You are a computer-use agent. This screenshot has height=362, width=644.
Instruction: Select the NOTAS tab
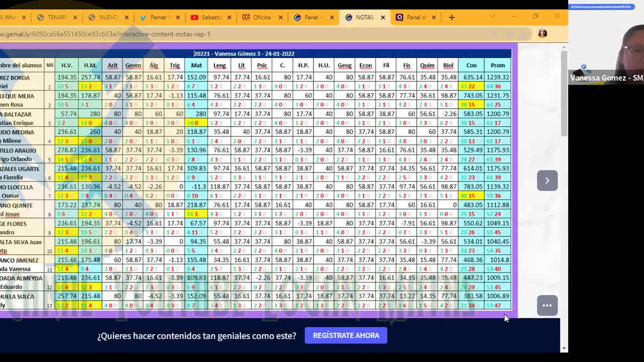(364, 17)
